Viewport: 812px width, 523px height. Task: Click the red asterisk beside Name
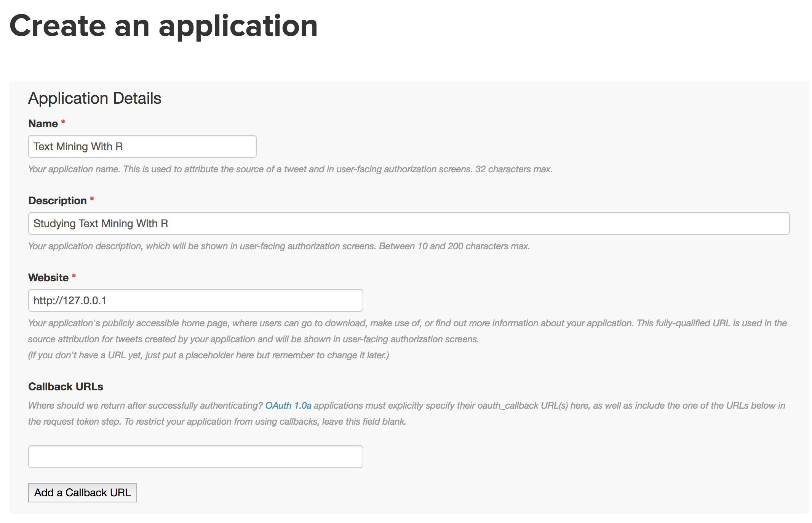63,122
